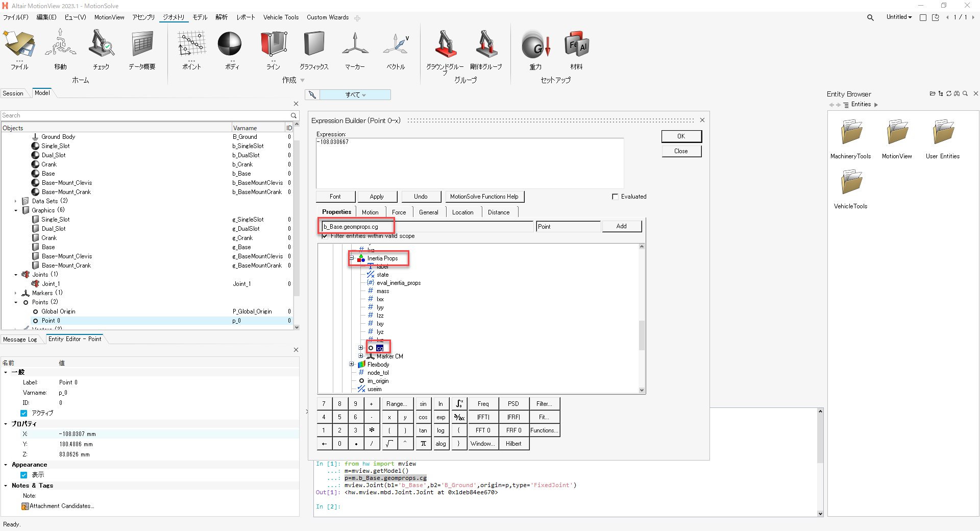Click the Add button
Image resolution: width=980 pixels, height=531 pixels.
pos(621,226)
